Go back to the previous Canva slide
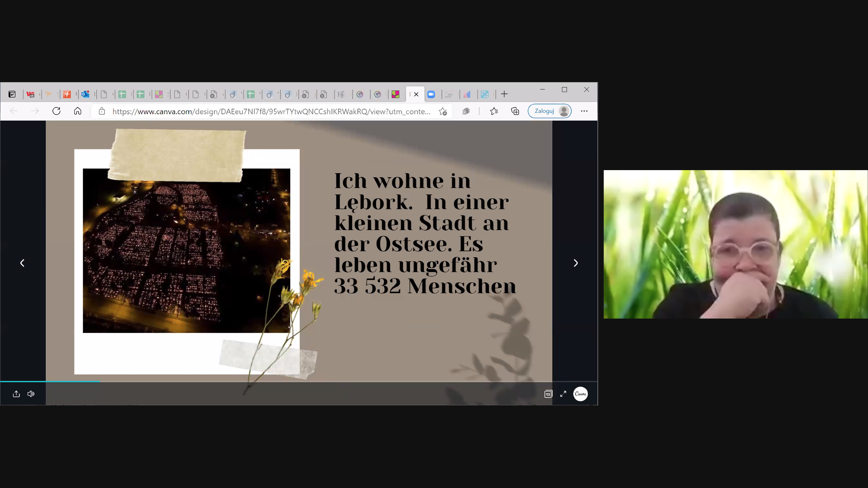The image size is (868, 488). (22, 263)
